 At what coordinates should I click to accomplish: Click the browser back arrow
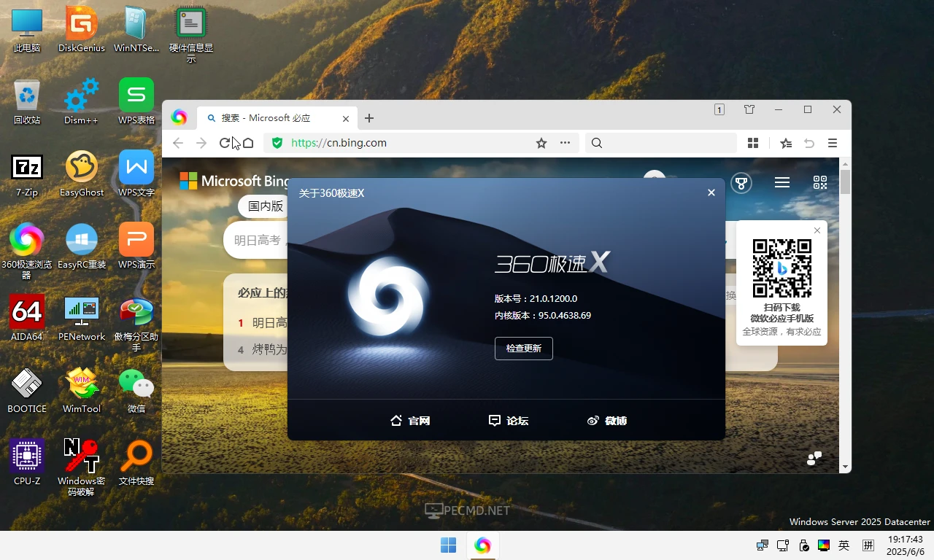[x=177, y=143]
